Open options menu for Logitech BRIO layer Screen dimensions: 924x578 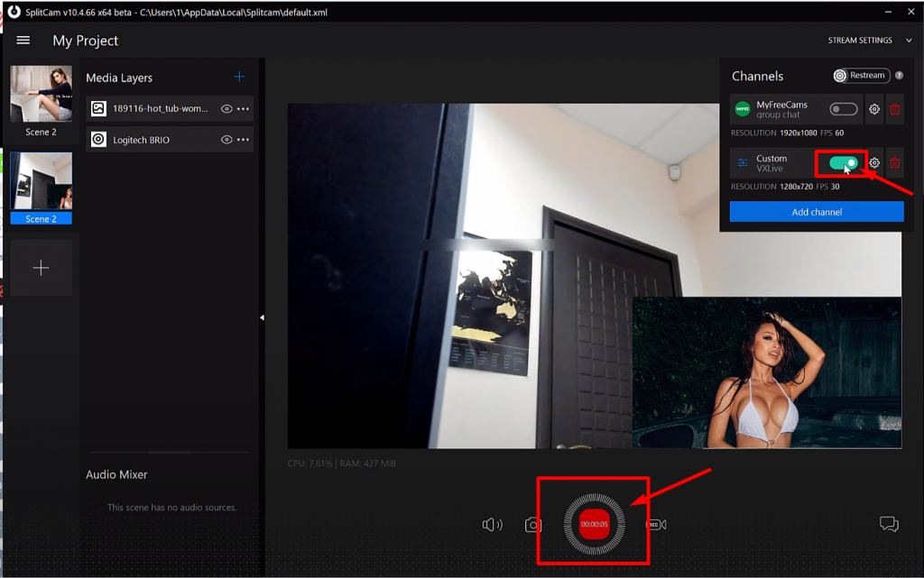(x=243, y=140)
